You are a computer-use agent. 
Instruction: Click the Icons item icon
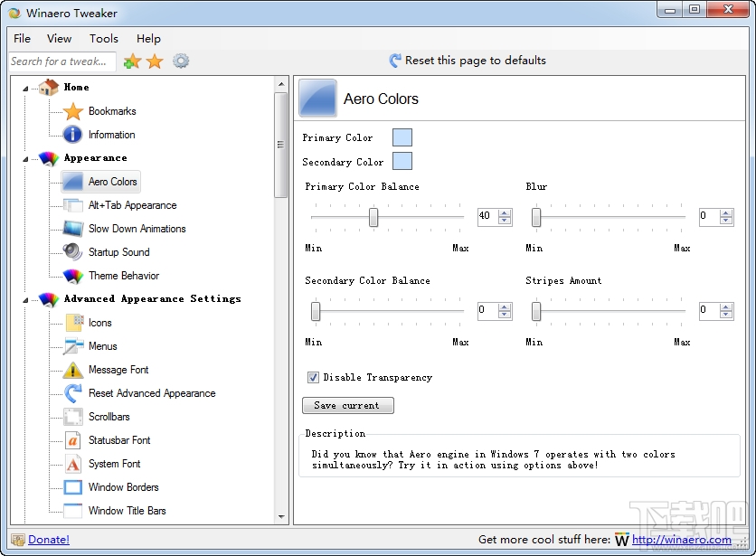pyautogui.click(x=74, y=322)
